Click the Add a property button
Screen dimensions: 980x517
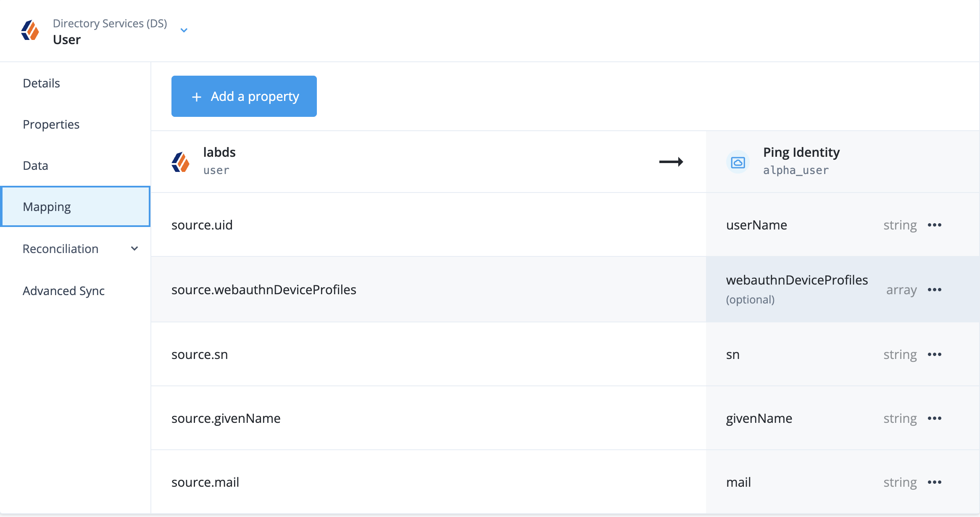pyautogui.click(x=244, y=96)
